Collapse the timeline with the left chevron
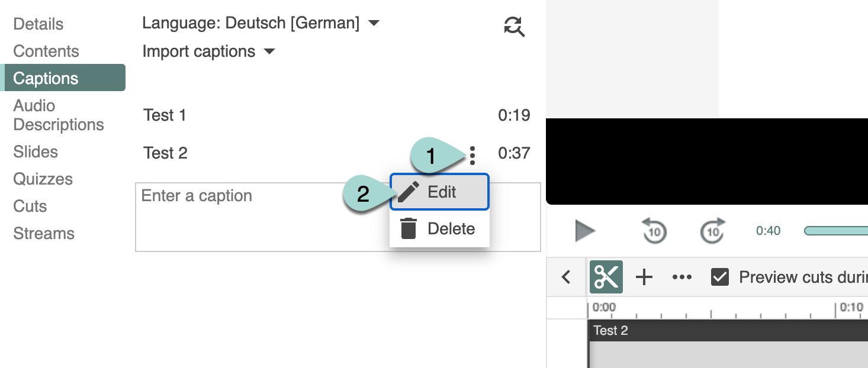 [x=566, y=277]
